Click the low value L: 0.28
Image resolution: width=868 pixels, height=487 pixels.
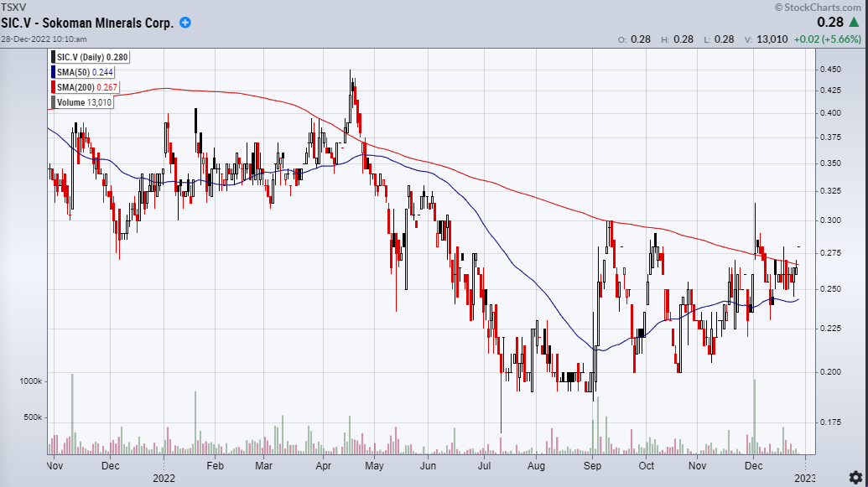(x=719, y=39)
